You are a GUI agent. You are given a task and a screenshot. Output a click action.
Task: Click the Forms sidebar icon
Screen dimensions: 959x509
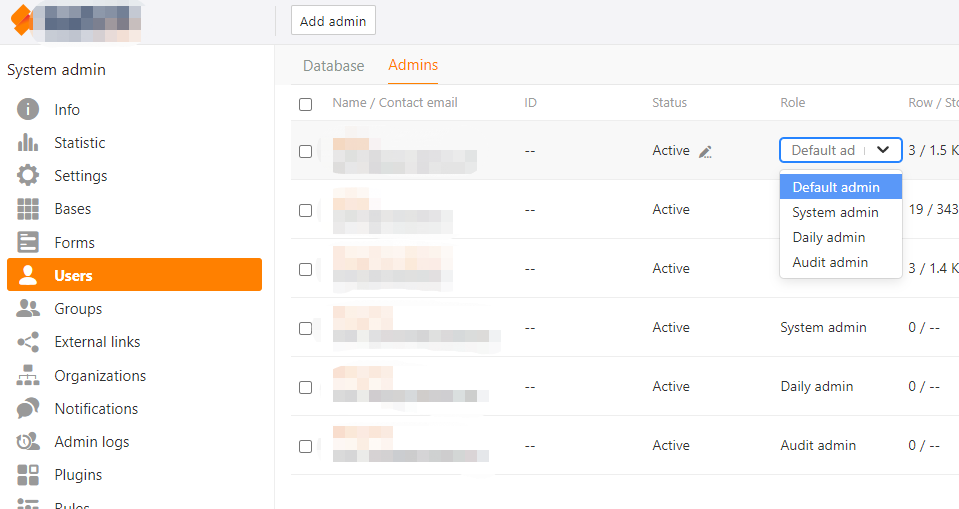point(28,242)
